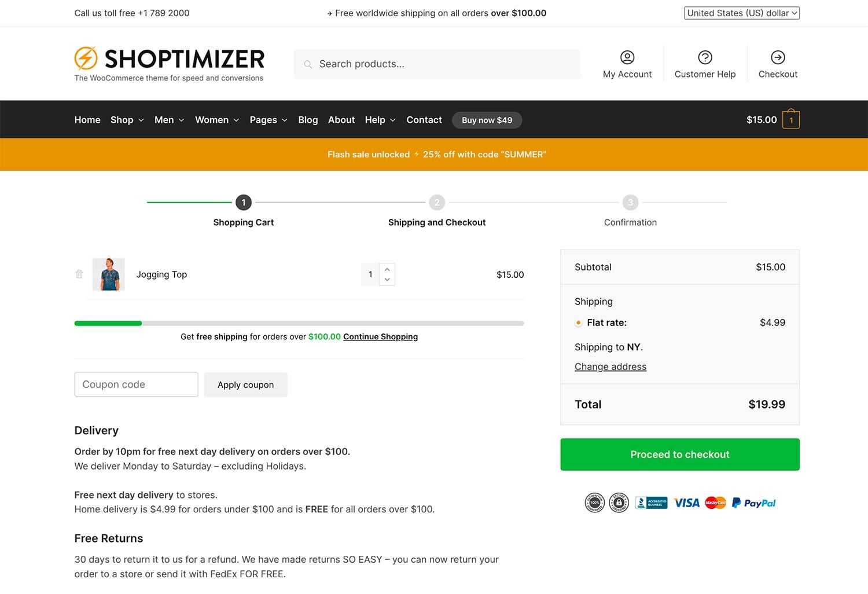Click the Subtotal $15.00 value
Viewport: 868px width, 594px height.
click(771, 267)
